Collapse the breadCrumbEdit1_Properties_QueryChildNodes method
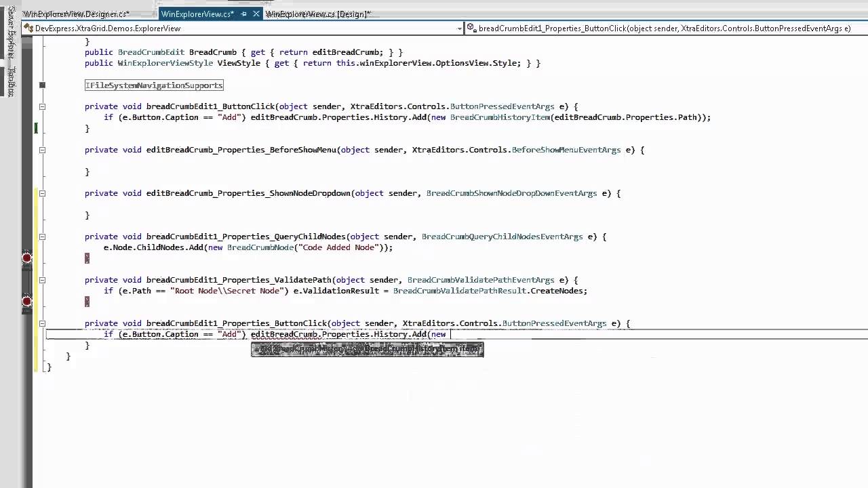Viewport: 868px width, 488px height. (42, 237)
